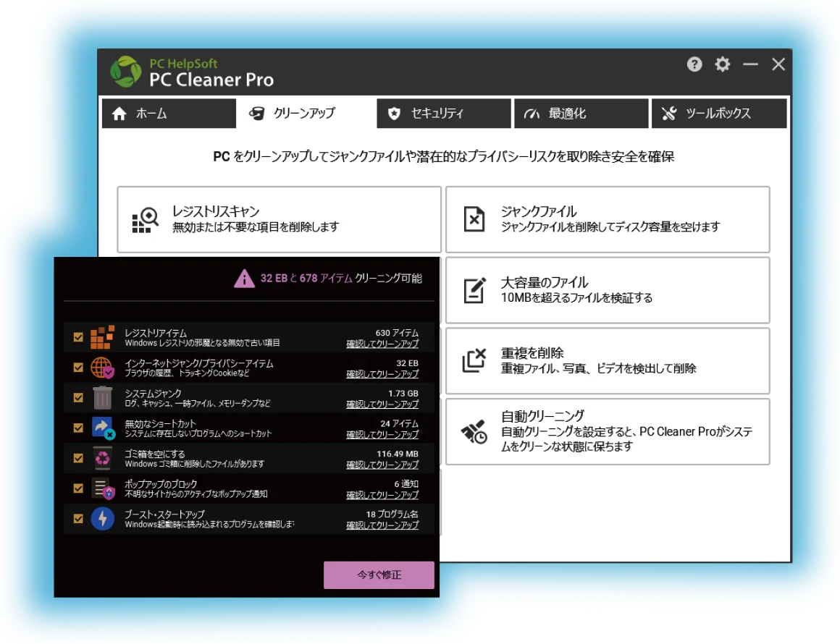This screenshot has height=644, width=840.
Task: Close the PC Cleaner Pro window
Action: 778,64
